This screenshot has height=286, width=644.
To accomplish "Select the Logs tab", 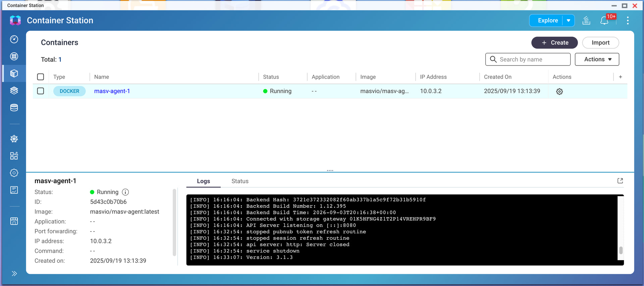I will point(204,181).
